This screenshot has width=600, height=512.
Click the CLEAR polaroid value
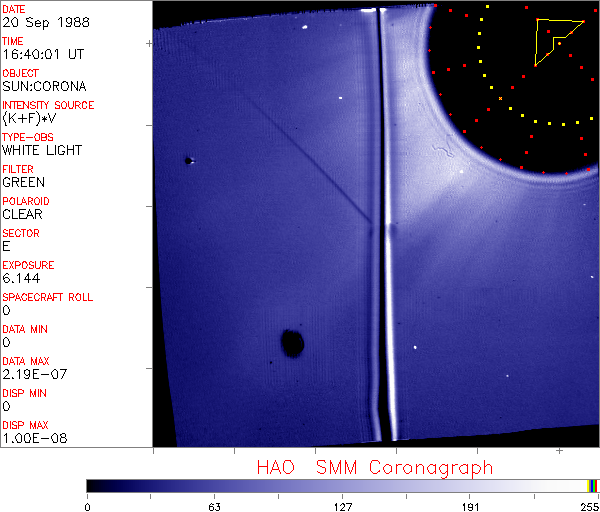pyautogui.click(x=23, y=215)
